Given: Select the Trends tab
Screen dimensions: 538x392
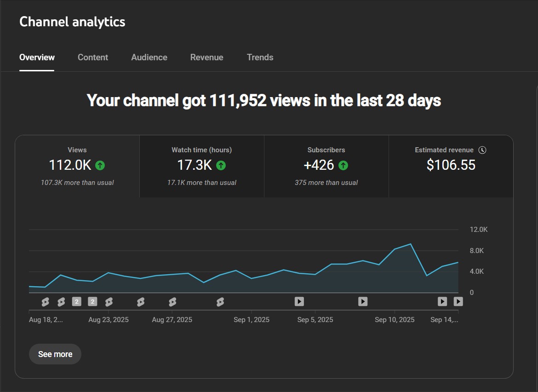Looking at the screenshot, I should tap(260, 58).
